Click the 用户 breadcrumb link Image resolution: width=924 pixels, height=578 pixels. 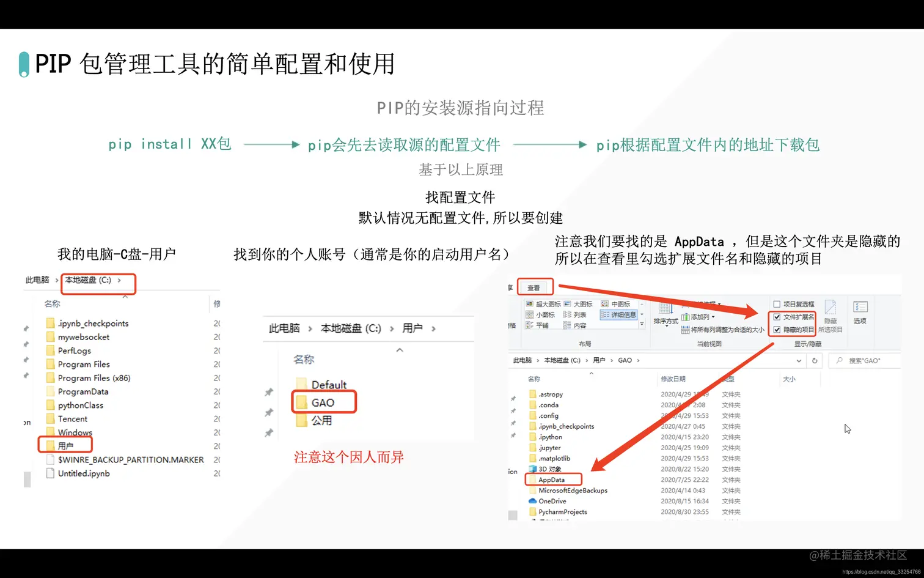tap(599, 360)
